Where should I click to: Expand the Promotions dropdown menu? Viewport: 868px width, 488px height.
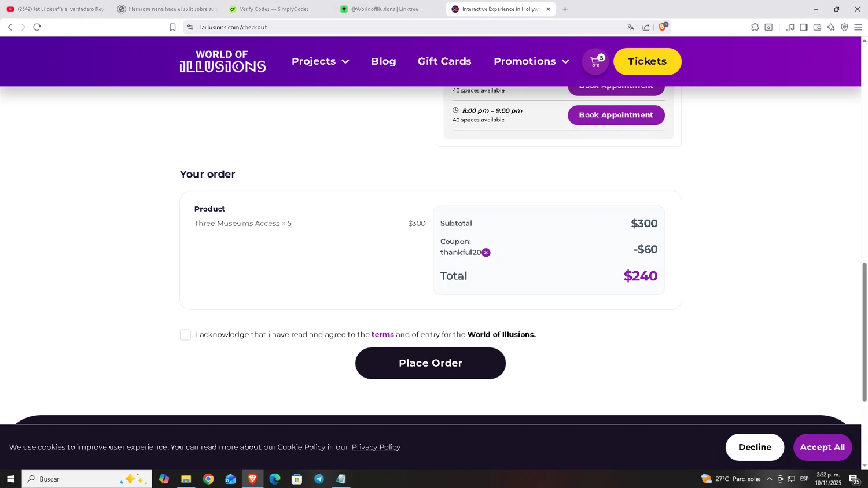[x=531, y=61]
